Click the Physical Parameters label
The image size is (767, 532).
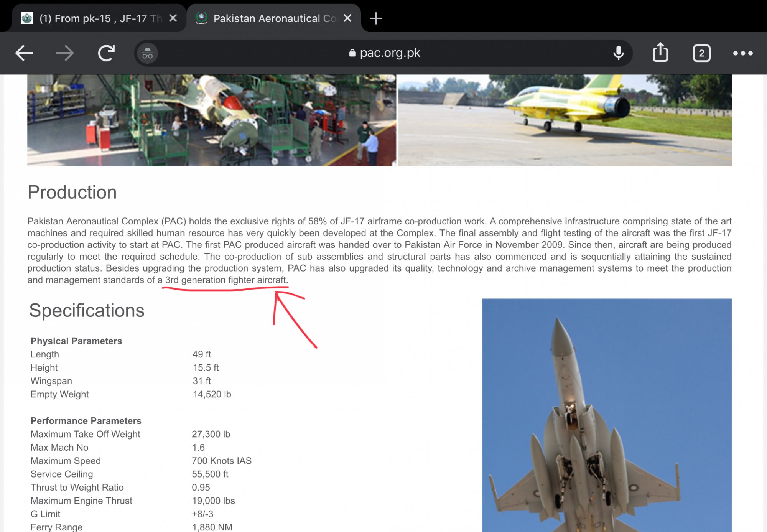click(76, 341)
